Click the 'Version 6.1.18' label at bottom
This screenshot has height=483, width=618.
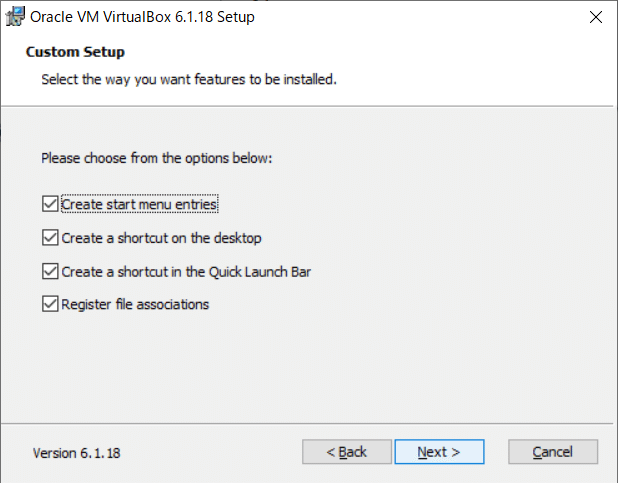77,453
